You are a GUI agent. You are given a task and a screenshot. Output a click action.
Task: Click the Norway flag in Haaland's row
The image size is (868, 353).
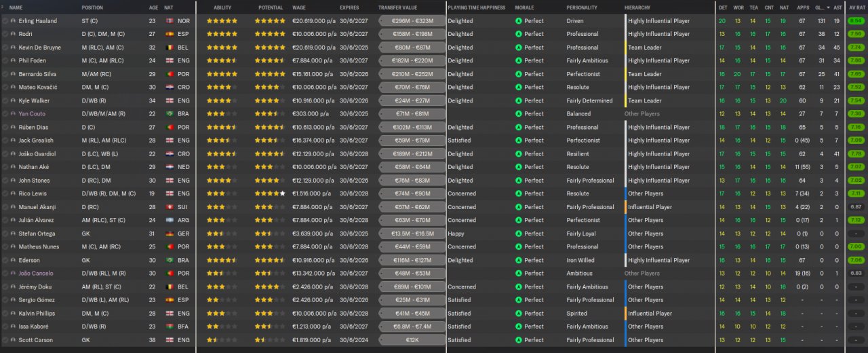(x=168, y=21)
